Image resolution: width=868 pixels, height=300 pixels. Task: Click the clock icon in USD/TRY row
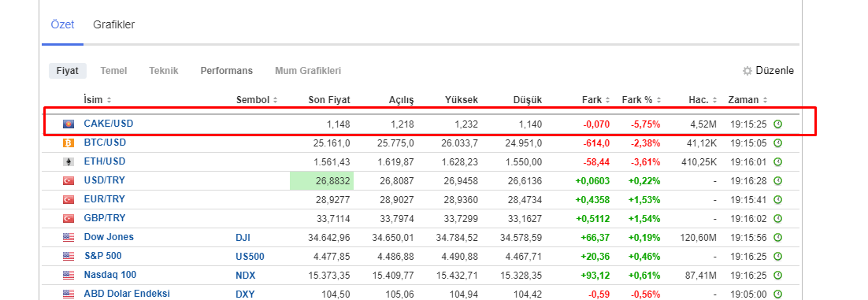[x=777, y=180]
